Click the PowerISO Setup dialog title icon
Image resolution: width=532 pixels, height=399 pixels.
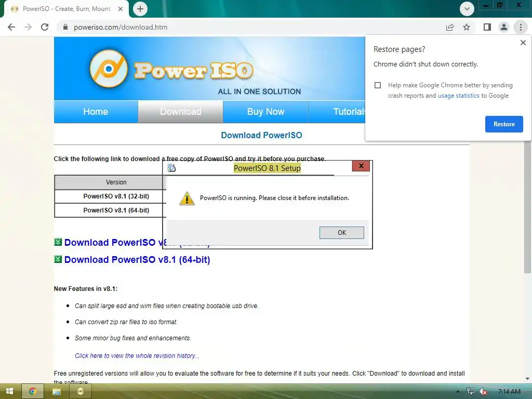click(x=171, y=168)
